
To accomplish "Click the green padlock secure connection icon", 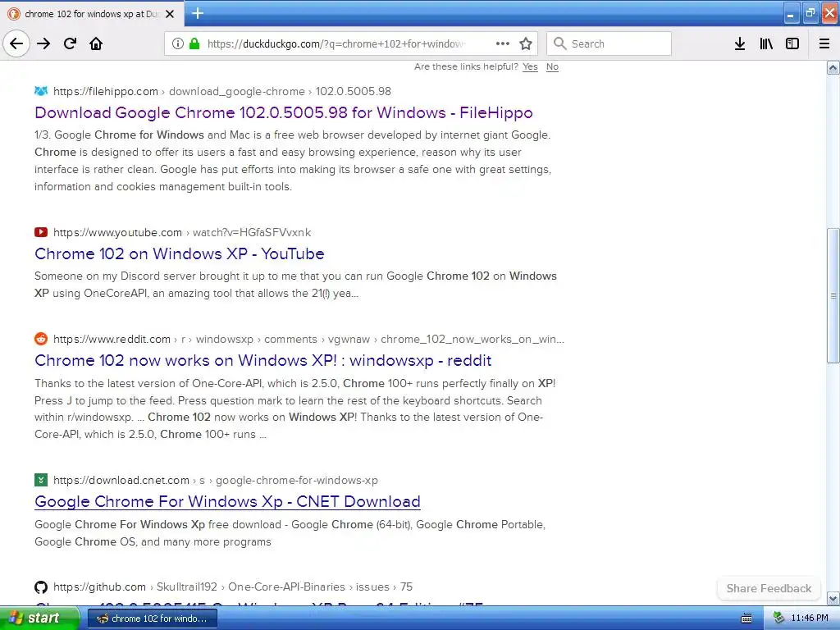I will [x=194, y=43].
